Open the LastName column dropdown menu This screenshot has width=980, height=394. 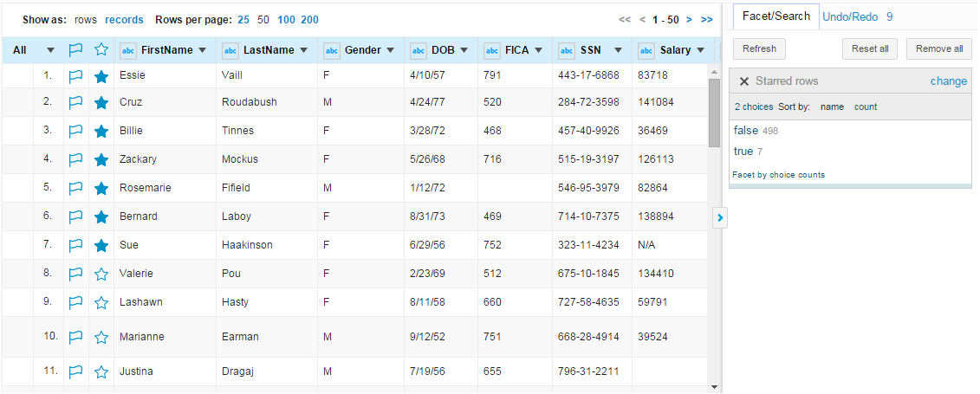pos(303,50)
